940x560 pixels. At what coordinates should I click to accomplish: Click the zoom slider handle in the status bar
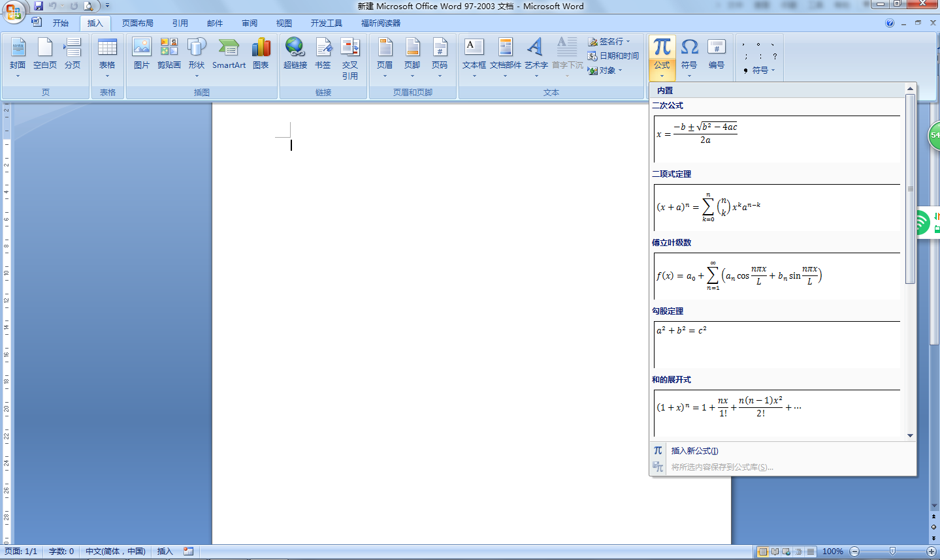[893, 552]
